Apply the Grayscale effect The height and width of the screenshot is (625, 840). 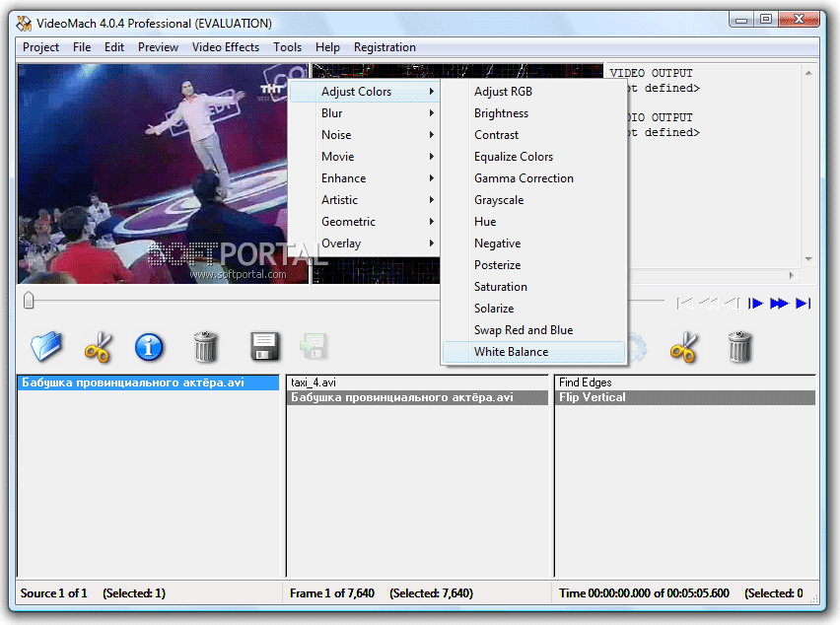(x=533, y=200)
